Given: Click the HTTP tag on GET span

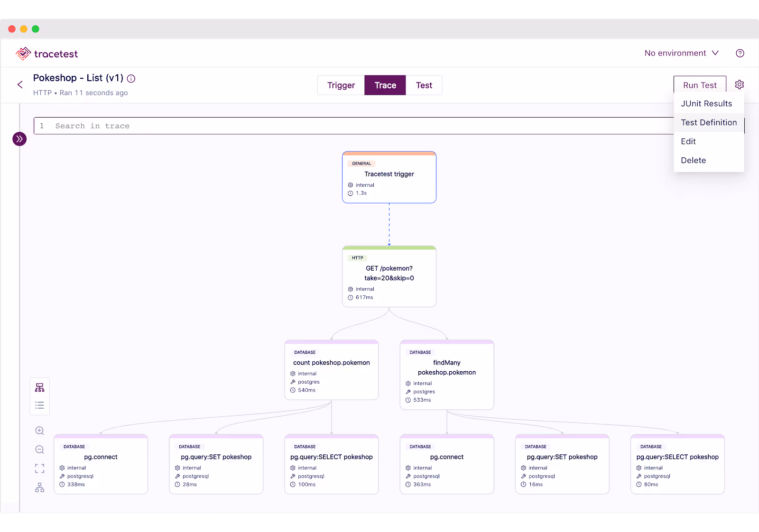Looking at the screenshot, I should coord(358,258).
